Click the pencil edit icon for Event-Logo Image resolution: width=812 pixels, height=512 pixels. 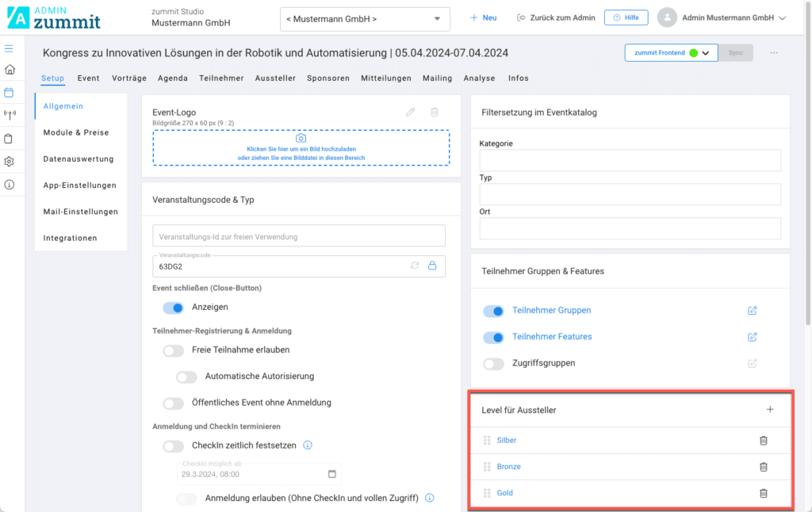[410, 113]
